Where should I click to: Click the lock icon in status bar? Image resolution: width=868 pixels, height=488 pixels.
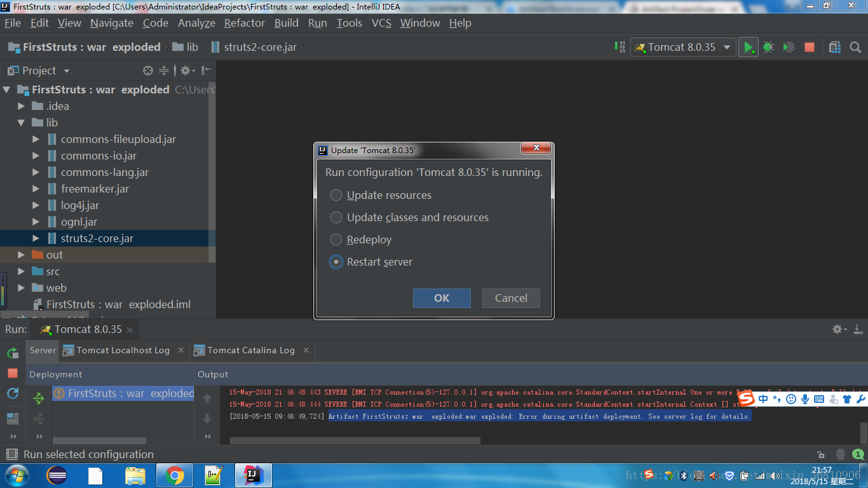(x=821, y=454)
